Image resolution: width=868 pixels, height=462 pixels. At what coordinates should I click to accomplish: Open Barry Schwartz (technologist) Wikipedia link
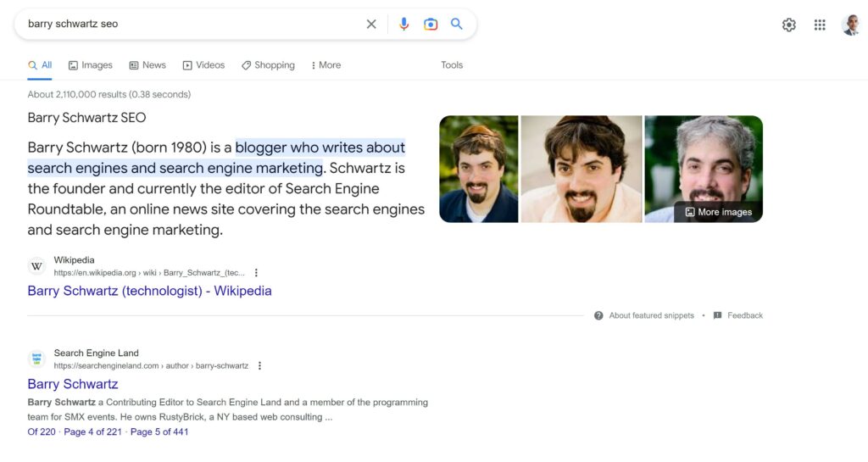(149, 291)
